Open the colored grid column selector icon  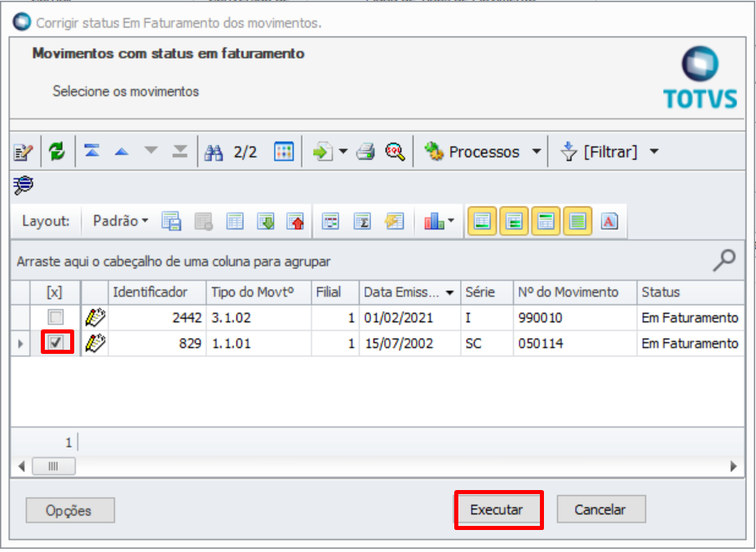tap(284, 152)
